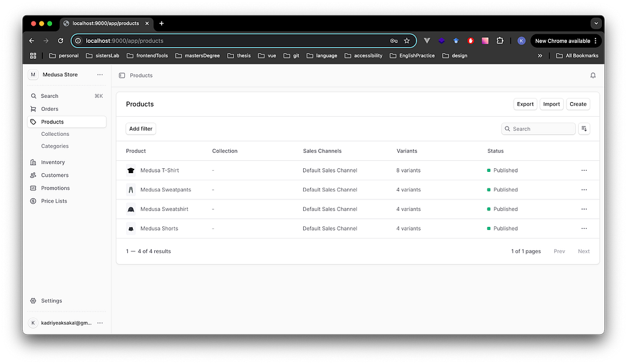Open the pink gradient extension icon
627x364 pixels.
point(485,41)
